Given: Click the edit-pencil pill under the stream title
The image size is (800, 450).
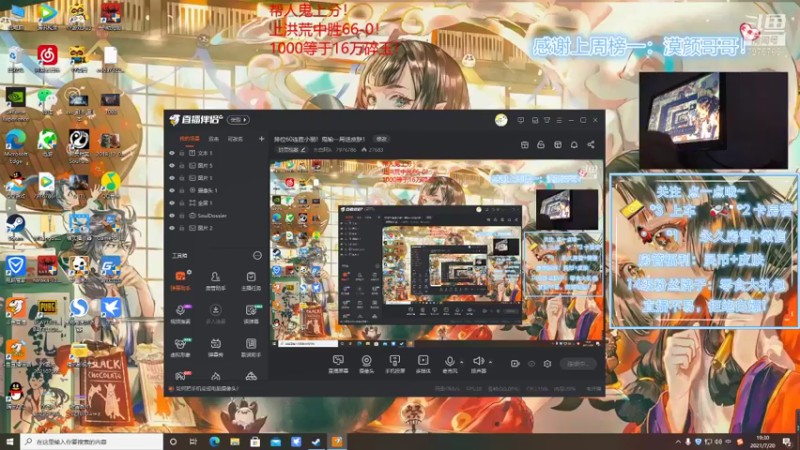Looking at the screenshot, I should [x=292, y=150].
